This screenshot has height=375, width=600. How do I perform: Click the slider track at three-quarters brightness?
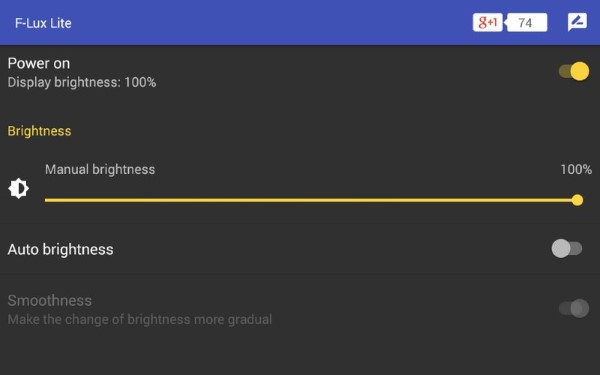[x=444, y=200]
